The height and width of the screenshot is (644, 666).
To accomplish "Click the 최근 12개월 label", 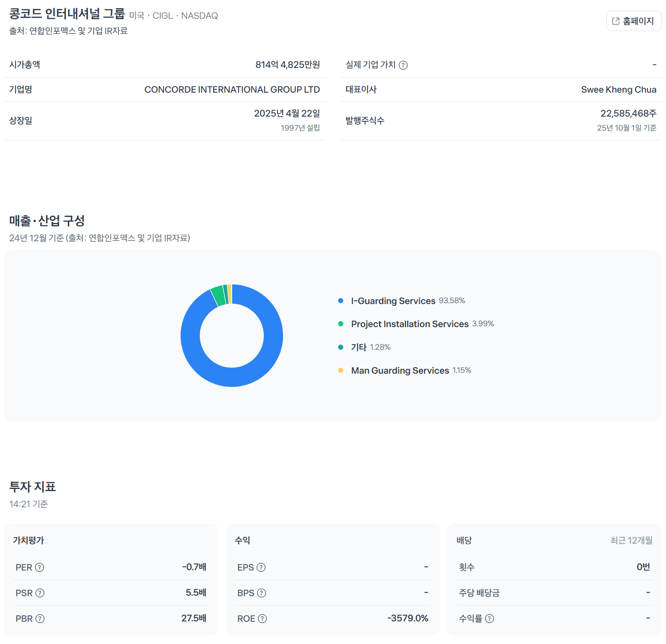I will click(631, 540).
